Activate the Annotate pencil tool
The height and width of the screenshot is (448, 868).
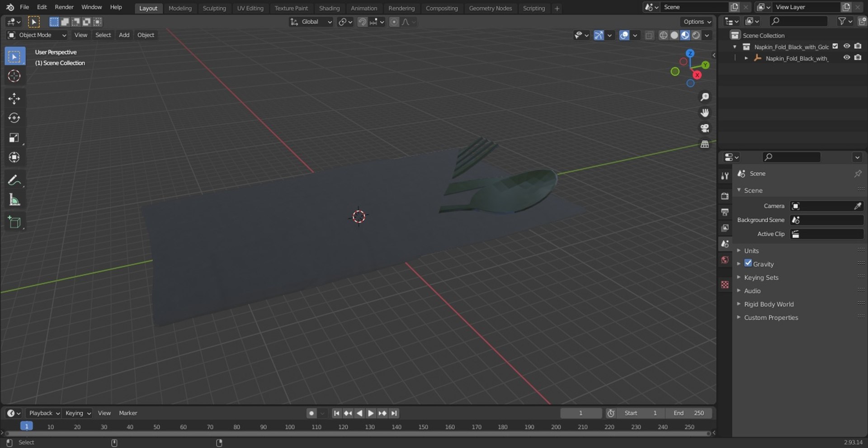pyautogui.click(x=14, y=180)
